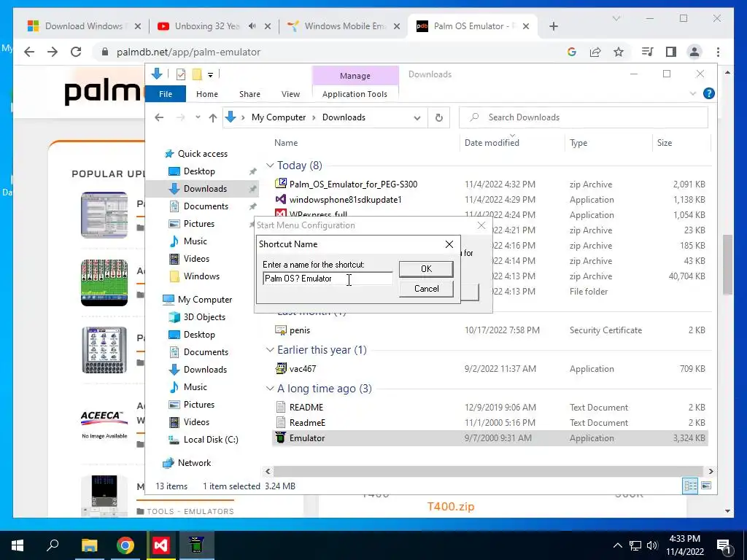
Task: Open the File tab in Explorer ribbon
Action: [166, 94]
